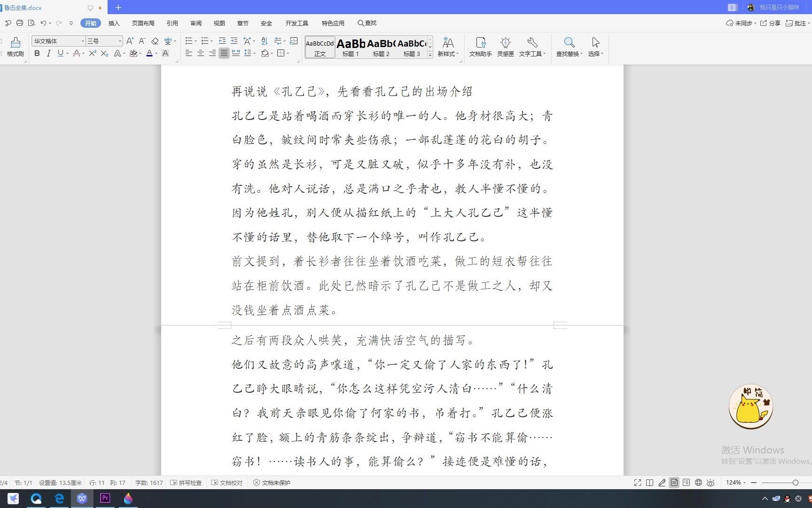The height and width of the screenshot is (508, 812).
Task: Toggle page view mode in status bar
Action: pyautogui.click(x=674, y=483)
